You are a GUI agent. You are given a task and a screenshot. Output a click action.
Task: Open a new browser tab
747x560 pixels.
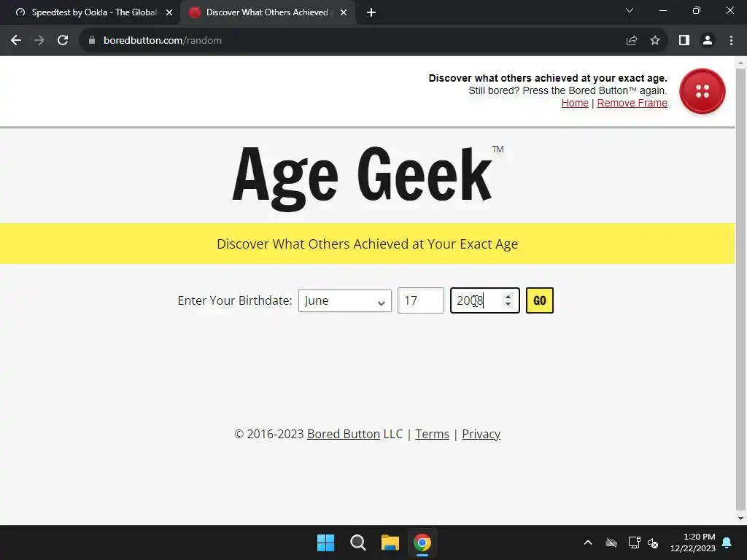coord(371,12)
